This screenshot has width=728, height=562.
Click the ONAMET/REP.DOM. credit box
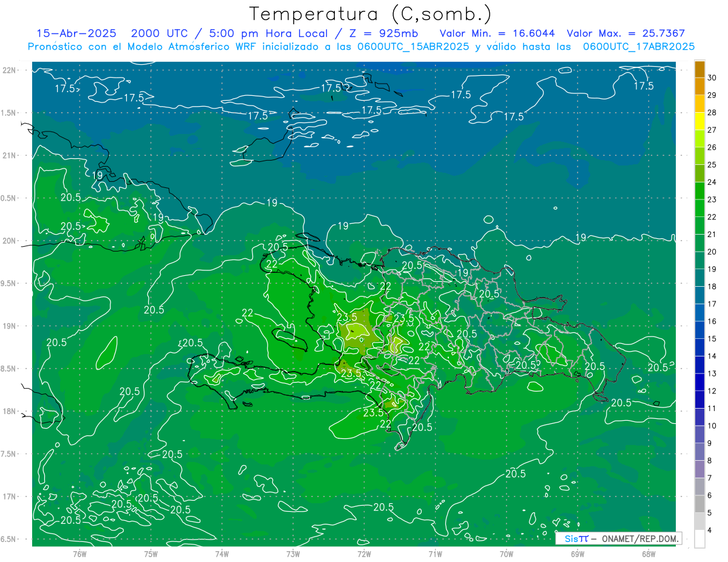[619, 538]
